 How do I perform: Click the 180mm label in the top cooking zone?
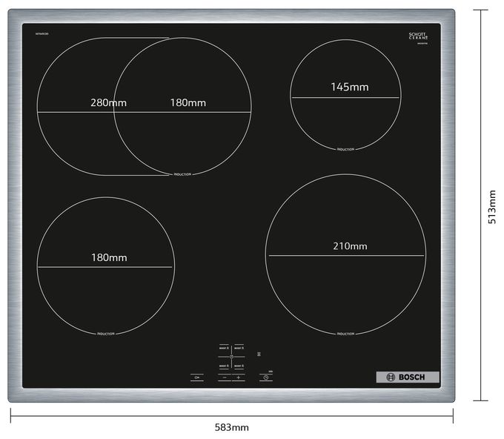click(x=188, y=102)
